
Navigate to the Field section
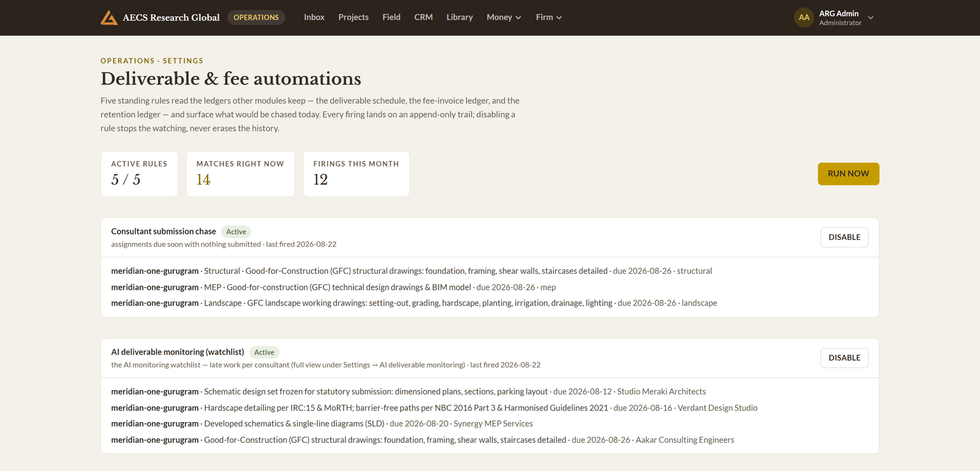[x=391, y=18]
